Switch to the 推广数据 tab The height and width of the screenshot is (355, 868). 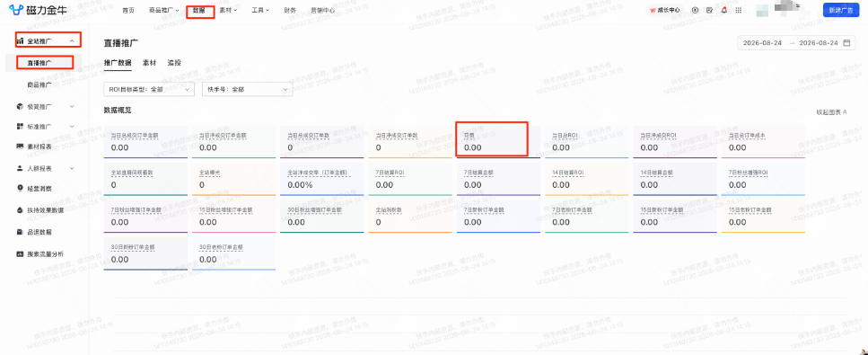click(118, 63)
